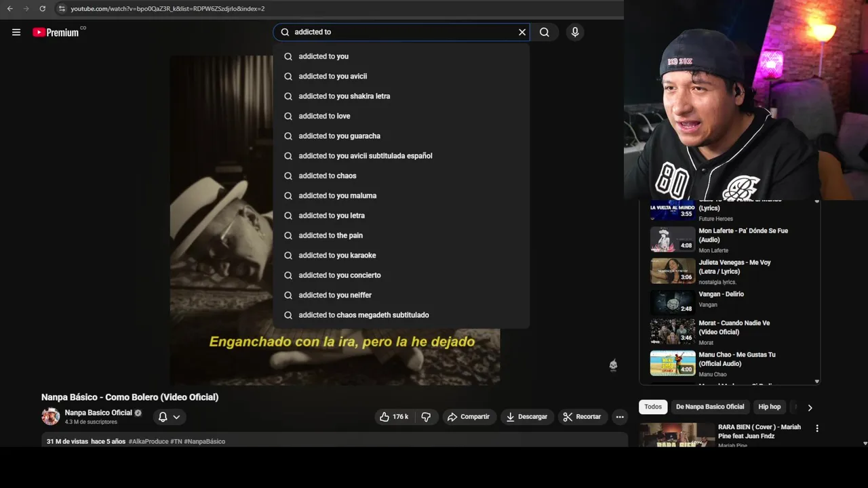Pick suggestion 'addicted to chaos'

click(x=401, y=176)
